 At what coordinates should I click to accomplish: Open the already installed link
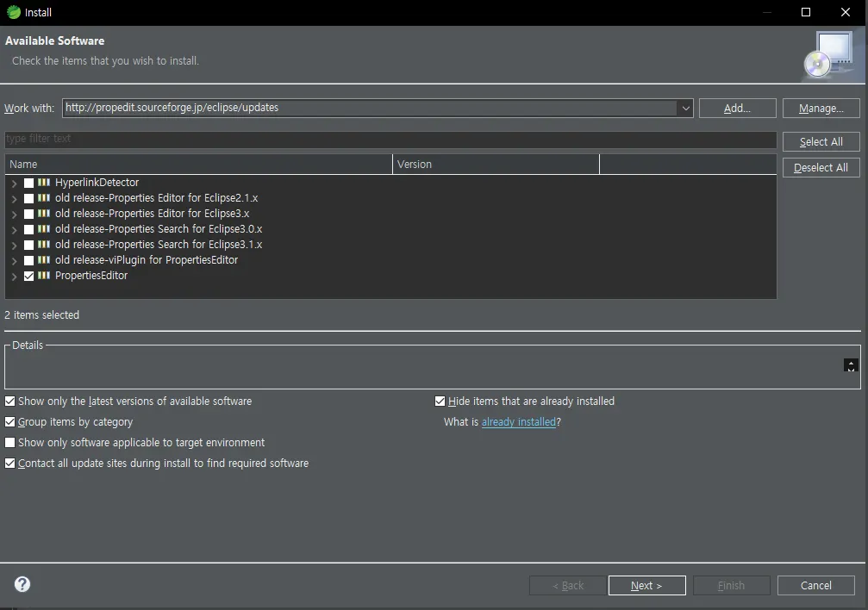(519, 422)
